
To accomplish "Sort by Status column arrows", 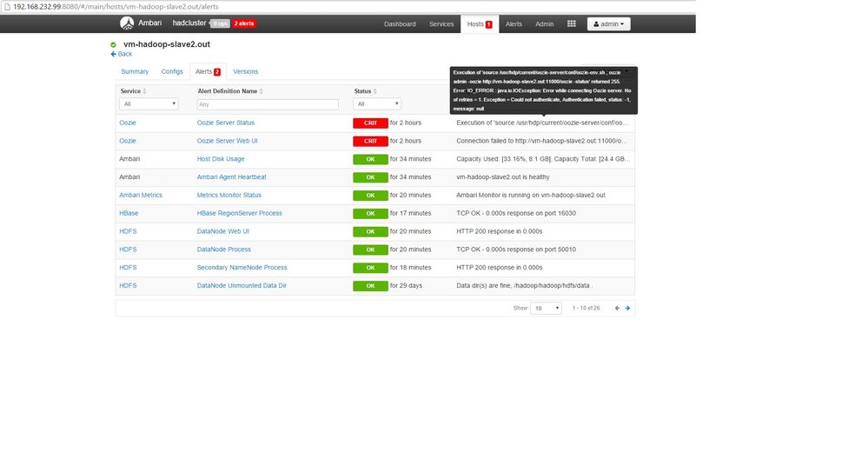I will click(x=374, y=91).
